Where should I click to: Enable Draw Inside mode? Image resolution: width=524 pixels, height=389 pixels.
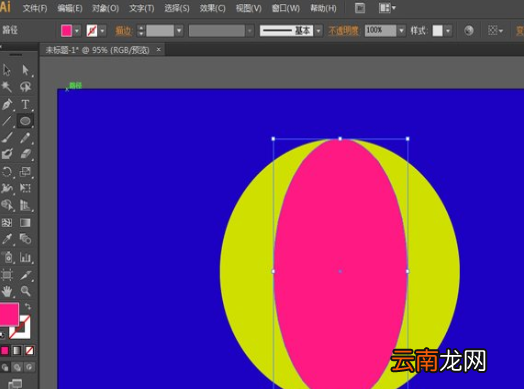pos(29,368)
